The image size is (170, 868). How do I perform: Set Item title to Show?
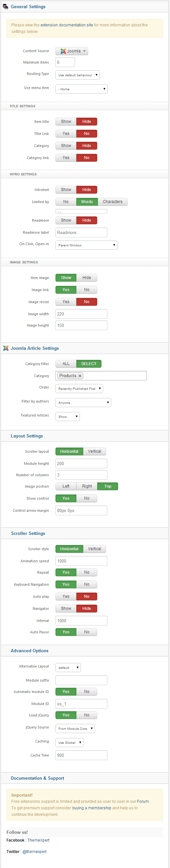tap(66, 122)
